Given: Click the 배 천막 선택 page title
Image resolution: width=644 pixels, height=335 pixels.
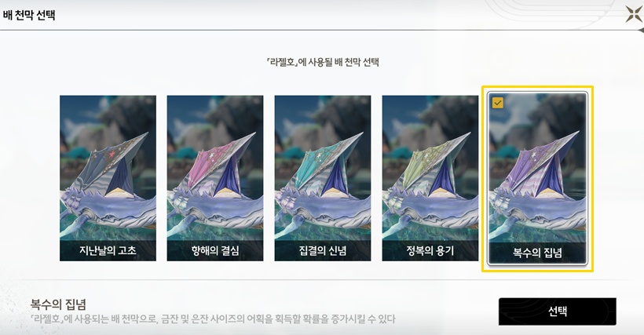Looking at the screenshot, I should pyautogui.click(x=29, y=15).
